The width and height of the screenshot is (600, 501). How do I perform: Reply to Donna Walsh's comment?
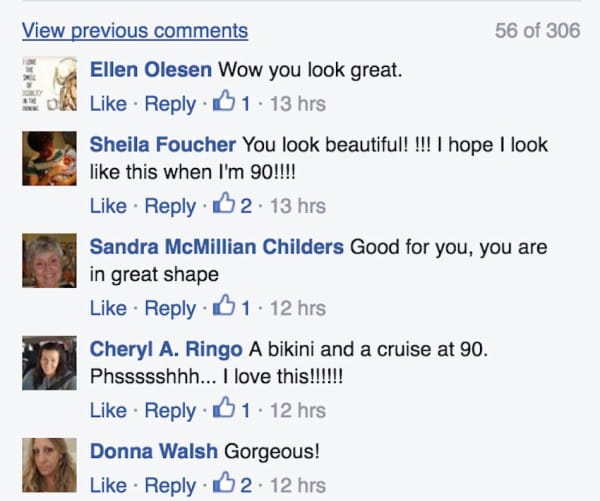pyautogui.click(x=170, y=486)
